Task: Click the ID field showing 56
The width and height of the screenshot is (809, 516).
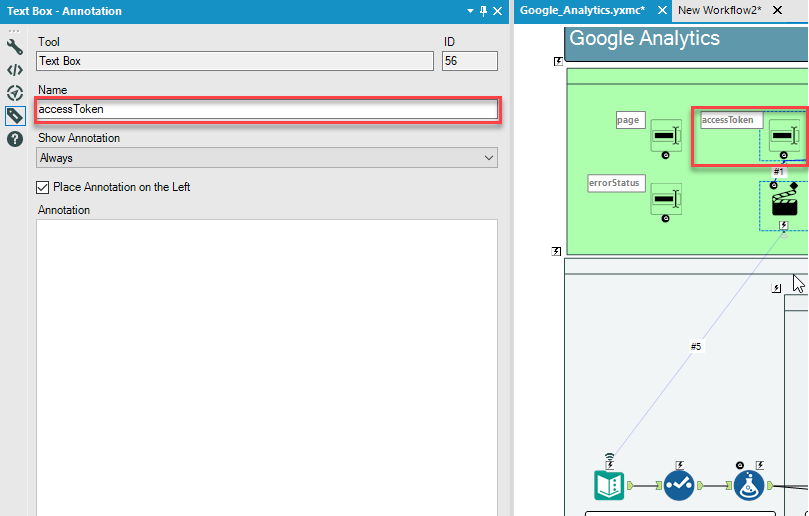Action: point(470,61)
